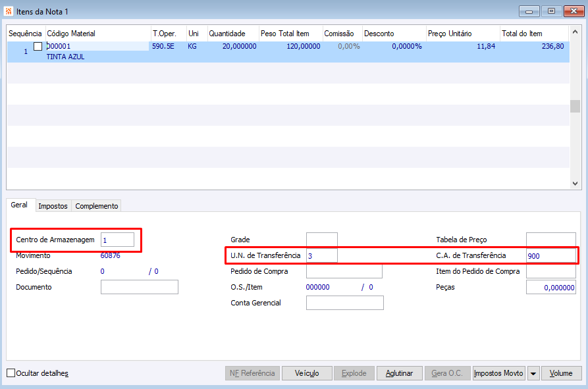Click the Movimento value 60876

click(x=110, y=255)
